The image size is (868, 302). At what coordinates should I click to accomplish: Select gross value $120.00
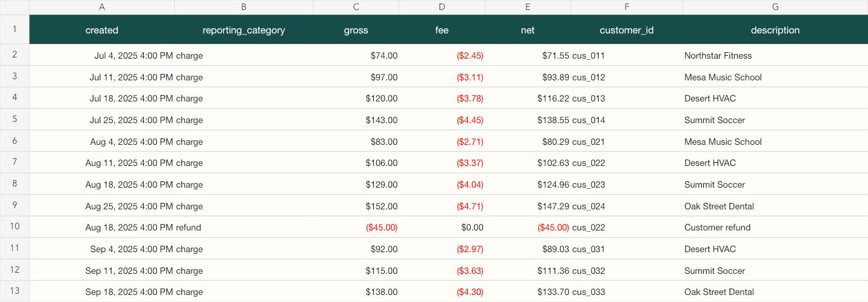356,98
